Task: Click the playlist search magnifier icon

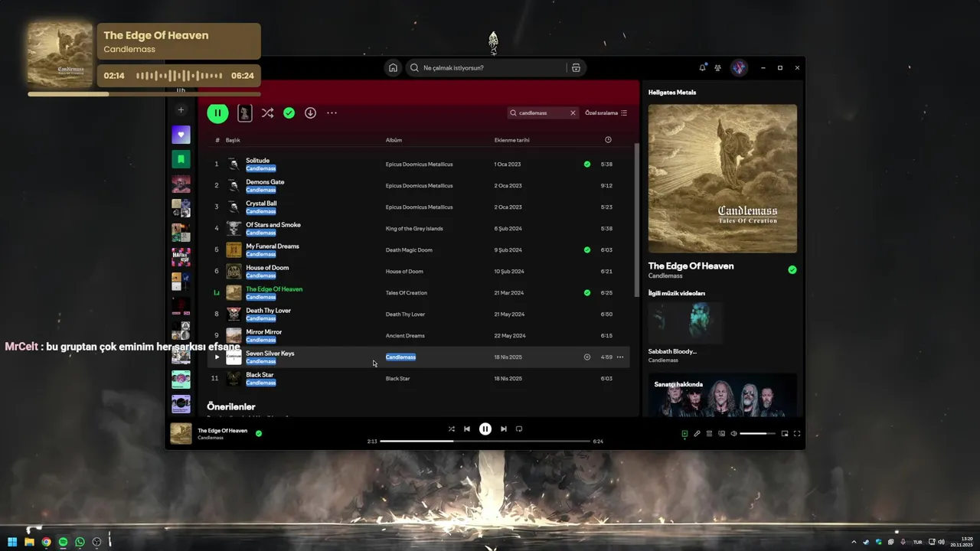Action: click(x=513, y=112)
